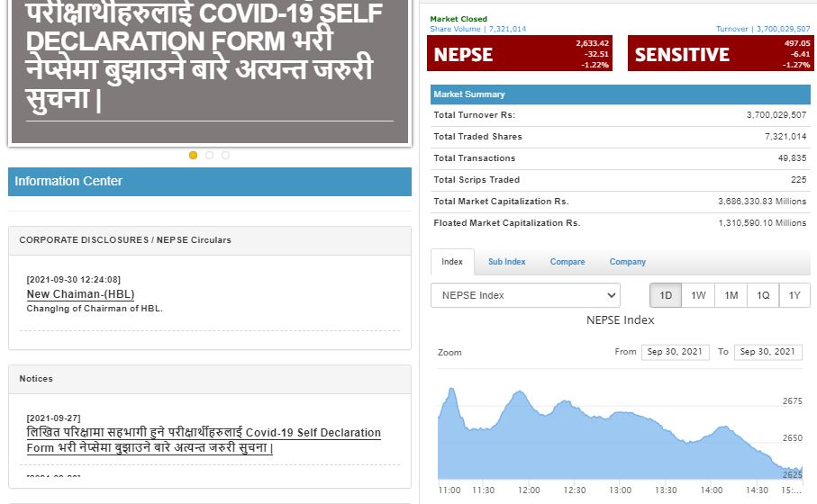817x504 pixels.
Task: Click the Total Traded Shares value 7,321,014
Action: pyautogui.click(x=785, y=137)
